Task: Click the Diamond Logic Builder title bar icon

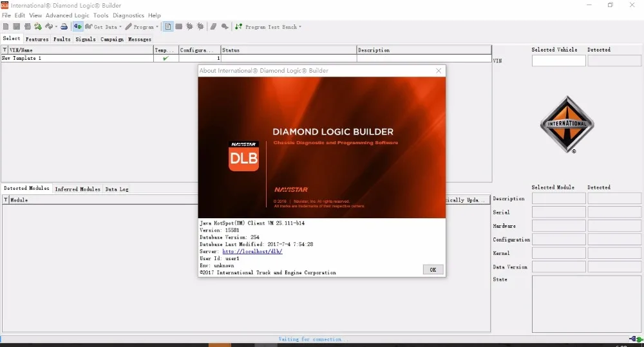Action: point(5,5)
